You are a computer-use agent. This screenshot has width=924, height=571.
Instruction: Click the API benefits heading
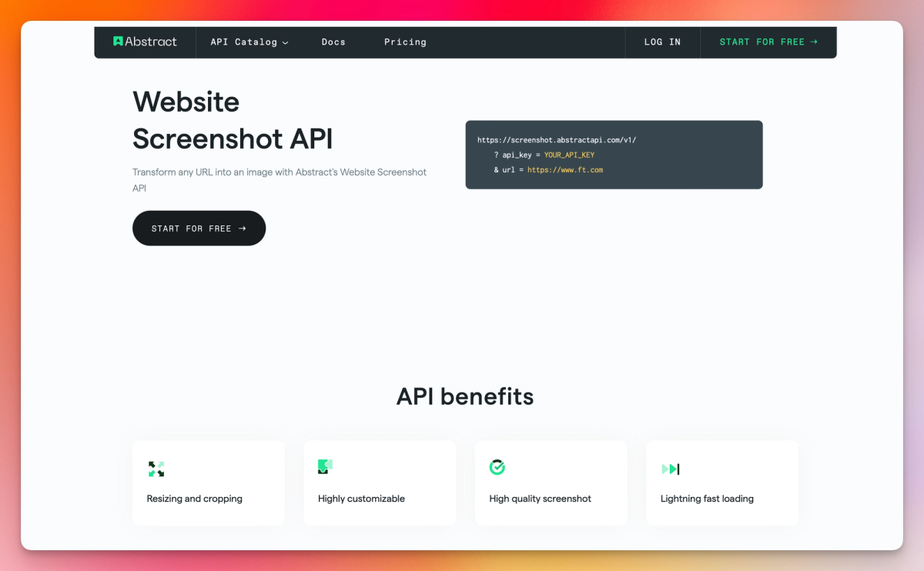pyautogui.click(x=465, y=396)
